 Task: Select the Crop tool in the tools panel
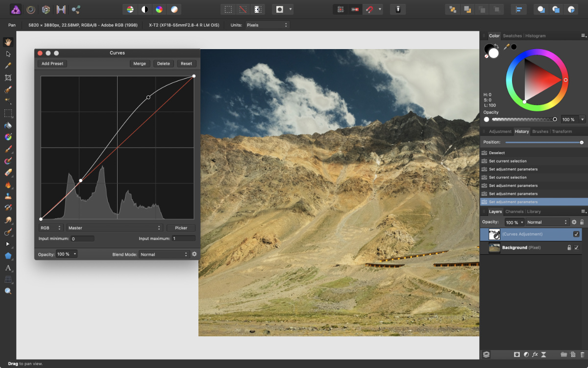point(8,78)
